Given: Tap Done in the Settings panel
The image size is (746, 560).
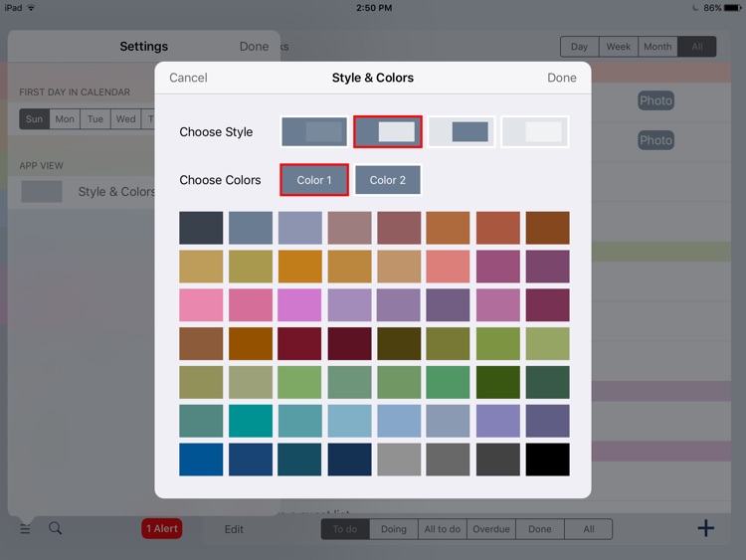Looking at the screenshot, I should (254, 46).
